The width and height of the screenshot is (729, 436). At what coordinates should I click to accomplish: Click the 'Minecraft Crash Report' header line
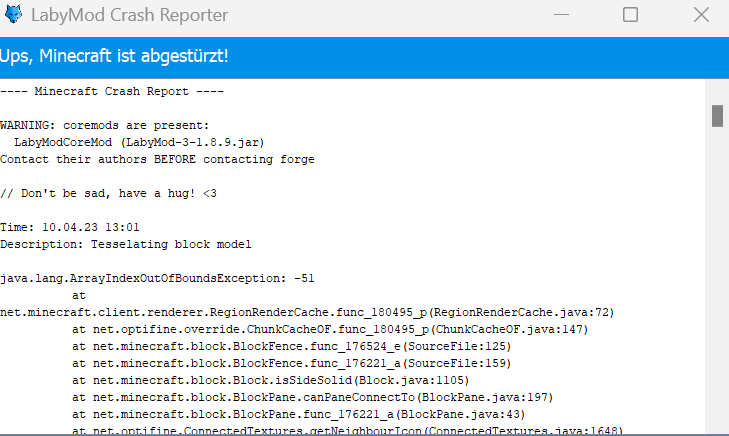pos(112,91)
